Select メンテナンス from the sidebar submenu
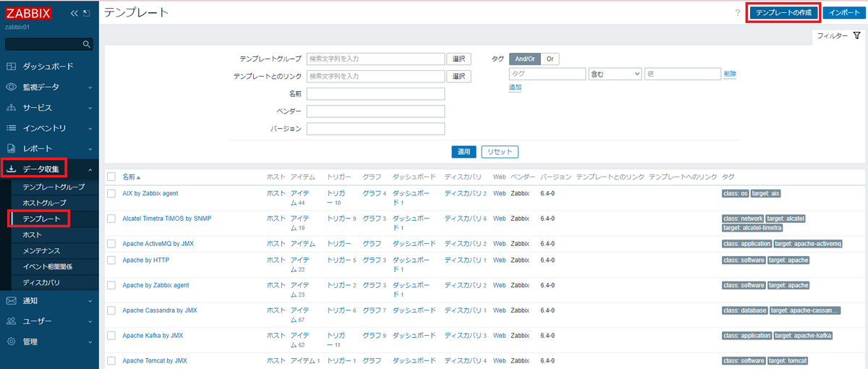868x369 pixels. tap(41, 250)
